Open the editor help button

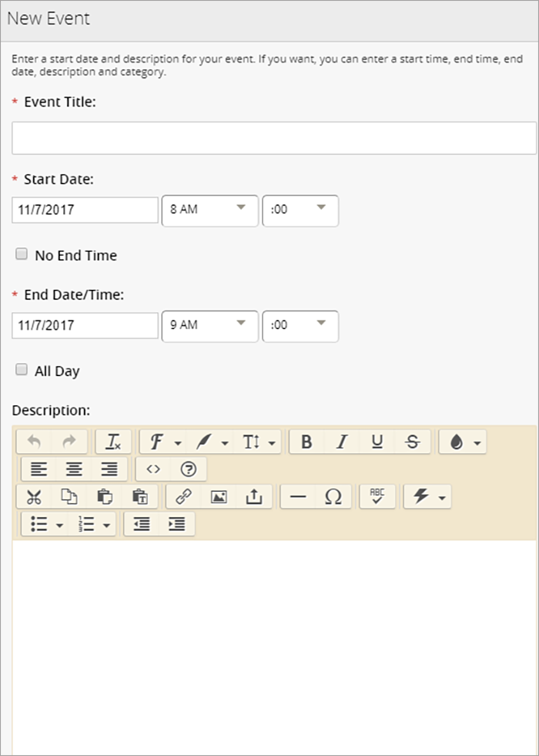coord(187,469)
